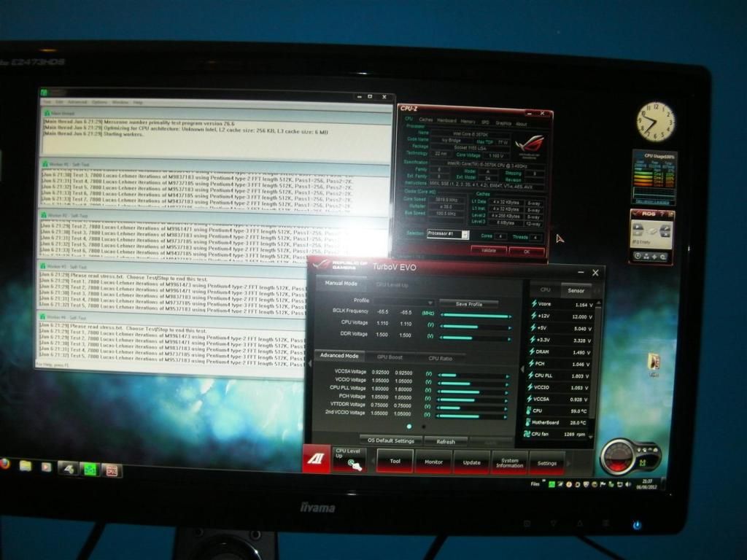
Task: Adjust the VCCSA Voltage slider
Action: tap(472, 376)
